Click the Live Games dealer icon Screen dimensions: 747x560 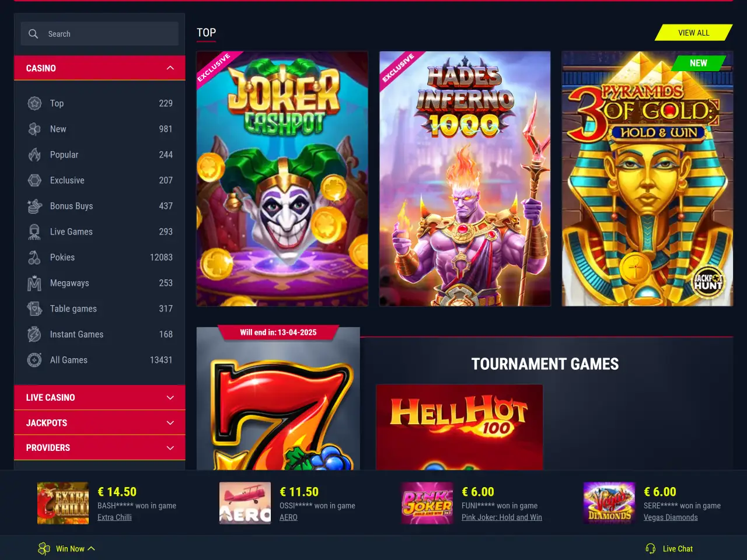[x=34, y=232]
